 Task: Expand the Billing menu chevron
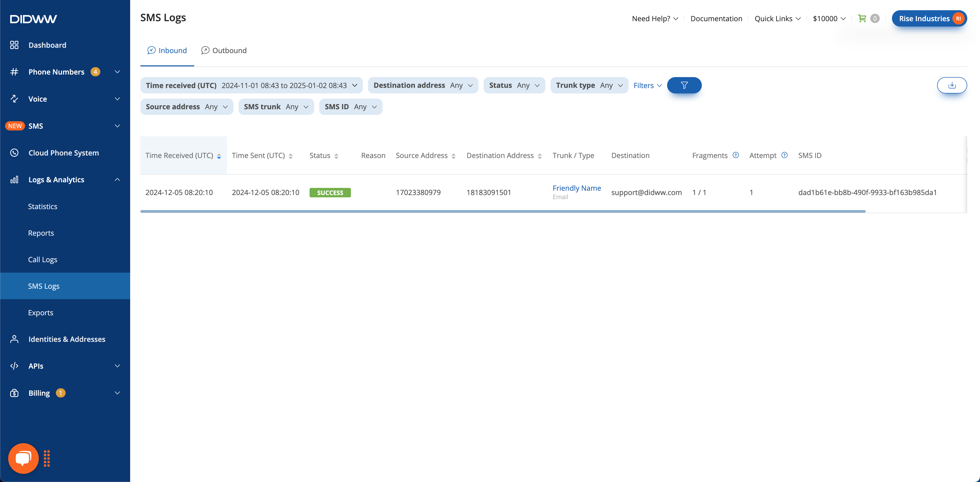pyautogui.click(x=118, y=393)
